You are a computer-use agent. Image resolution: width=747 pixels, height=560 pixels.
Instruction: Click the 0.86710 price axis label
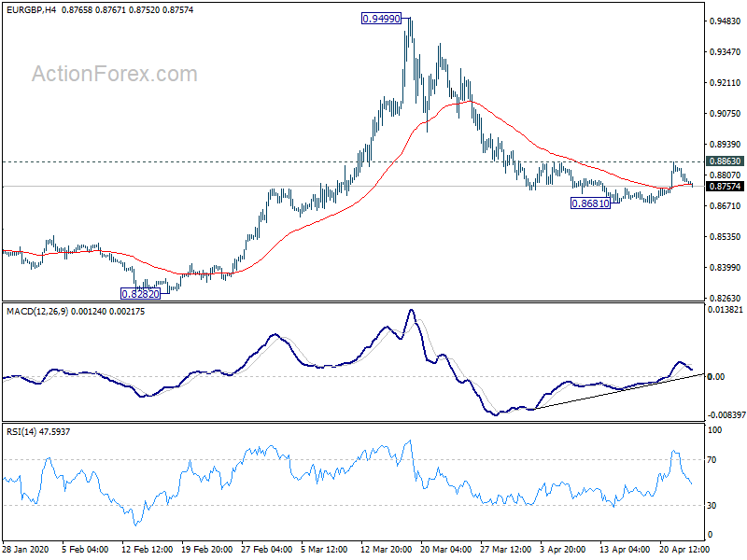[726, 205]
